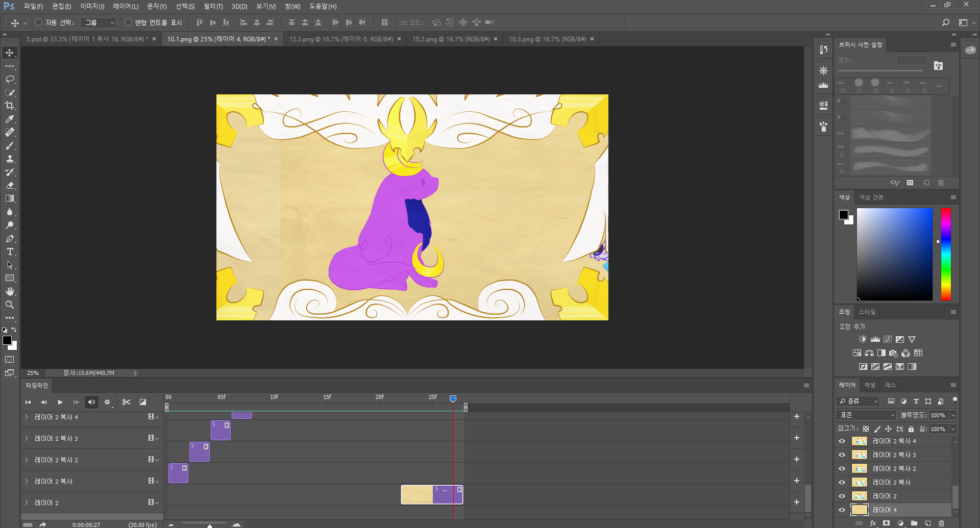This screenshot has width=980, height=528.
Task: Select the Brush tool
Action: tap(10, 145)
